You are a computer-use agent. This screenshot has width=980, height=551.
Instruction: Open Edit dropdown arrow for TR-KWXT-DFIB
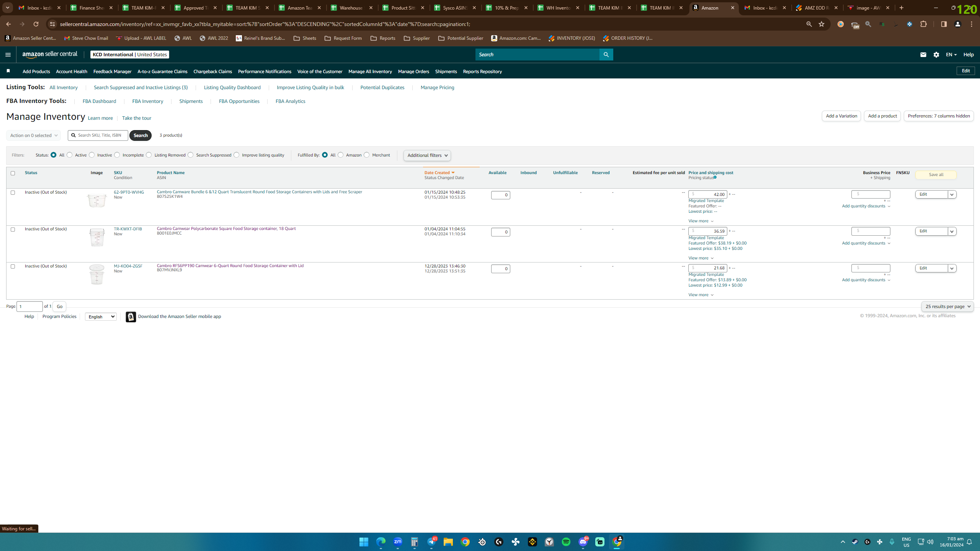(x=952, y=231)
